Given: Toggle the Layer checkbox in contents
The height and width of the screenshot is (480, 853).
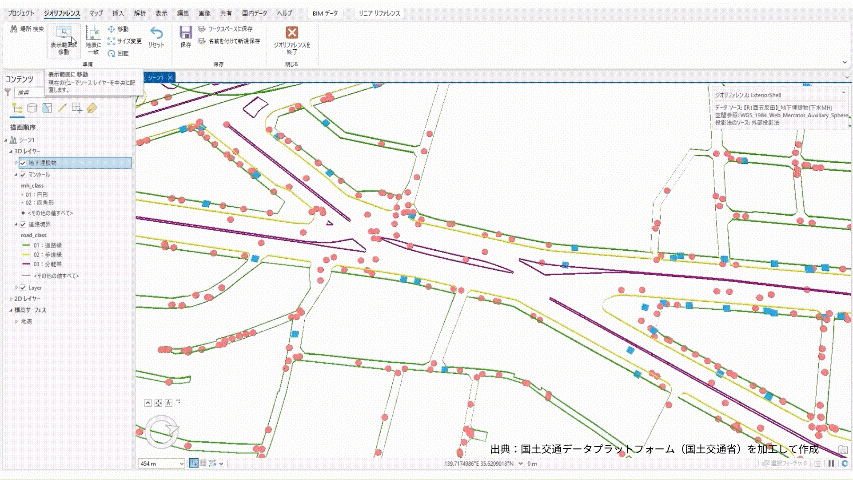Looking at the screenshot, I should pyautogui.click(x=23, y=287).
